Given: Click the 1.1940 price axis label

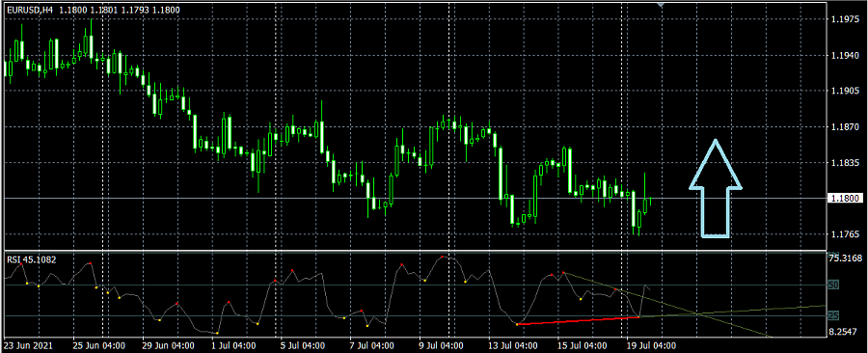Looking at the screenshot, I should [844, 56].
